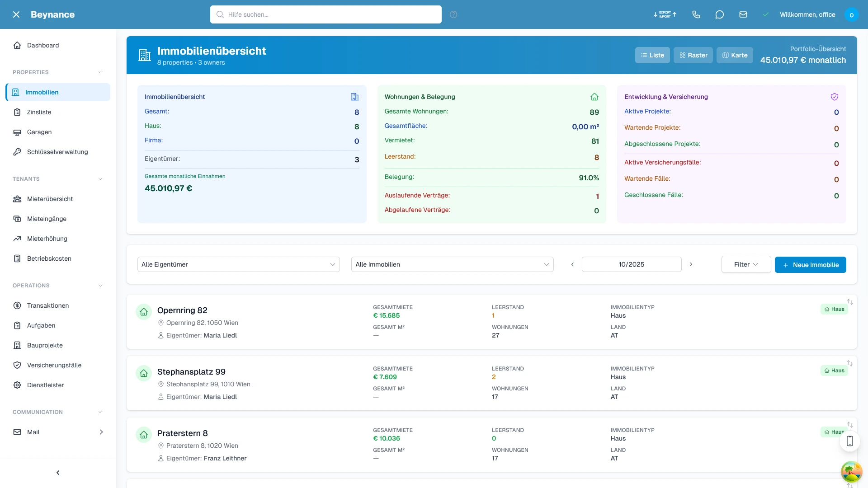Open the Alle Immobilien dropdown
The width and height of the screenshot is (868, 488).
452,264
